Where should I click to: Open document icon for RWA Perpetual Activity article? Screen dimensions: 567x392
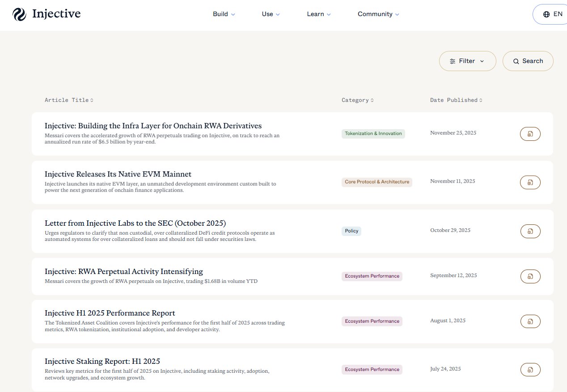(530, 276)
